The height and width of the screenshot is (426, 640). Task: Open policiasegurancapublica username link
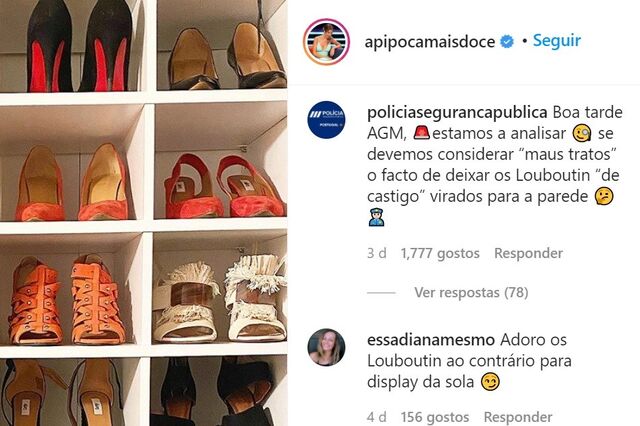pos(457,113)
